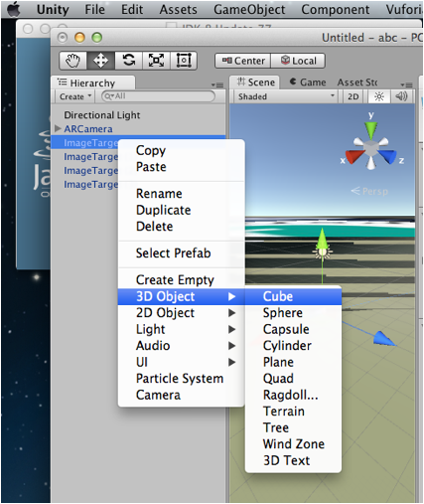The image size is (424, 504).
Task: Click the blue Z axis gizmo cone
Action: [387, 156]
